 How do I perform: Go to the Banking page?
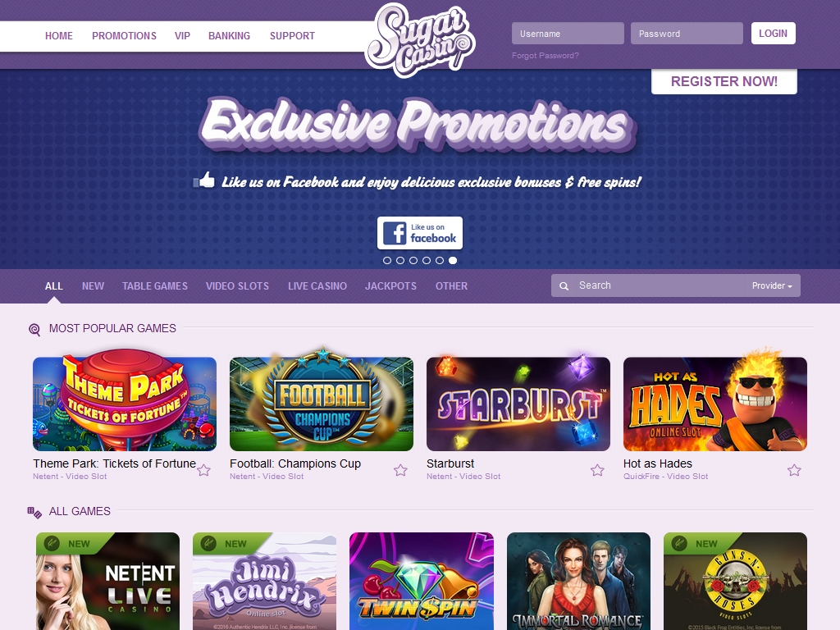point(230,36)
